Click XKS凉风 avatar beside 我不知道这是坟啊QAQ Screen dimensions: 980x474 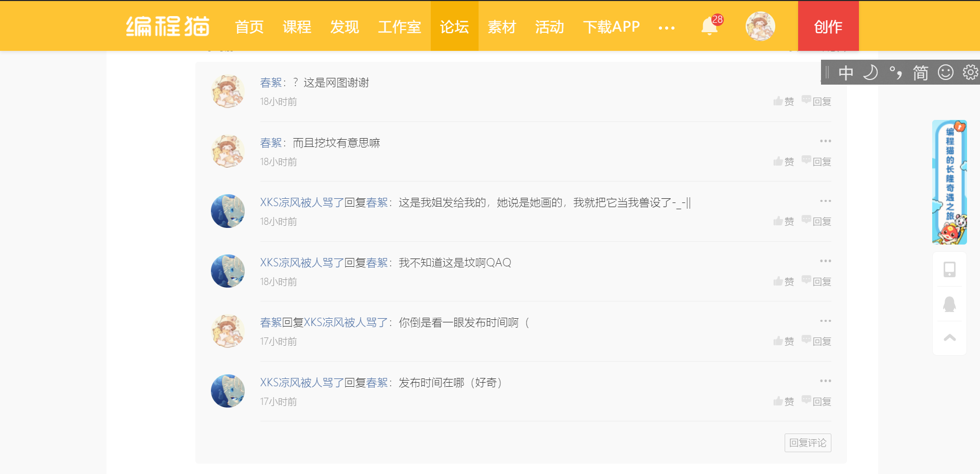[x=228, y=271]
